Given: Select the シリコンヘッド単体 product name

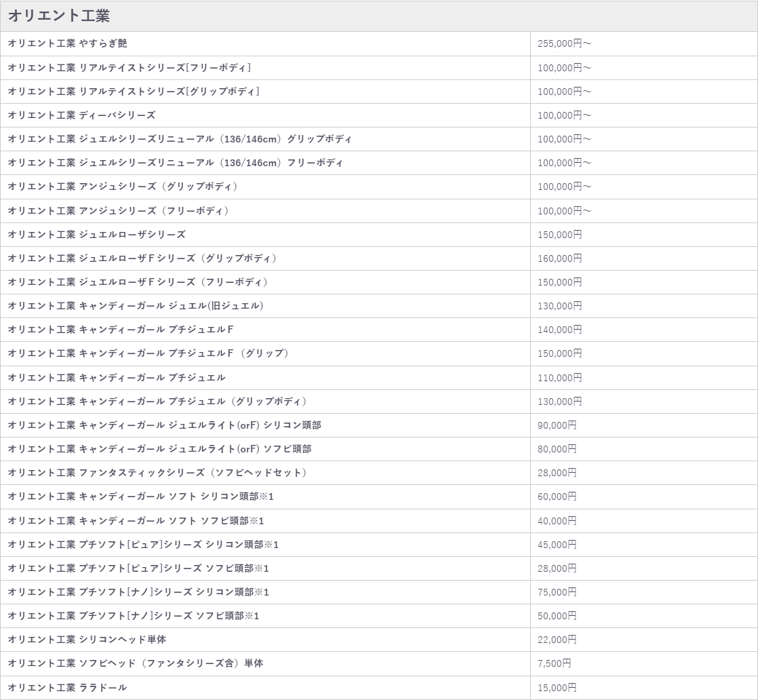Looking at the screenshot, I should click(87, 639).
